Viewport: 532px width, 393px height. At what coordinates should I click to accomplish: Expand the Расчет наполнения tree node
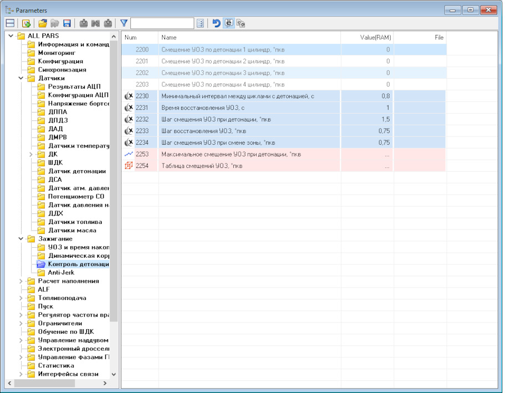point(21,281)
